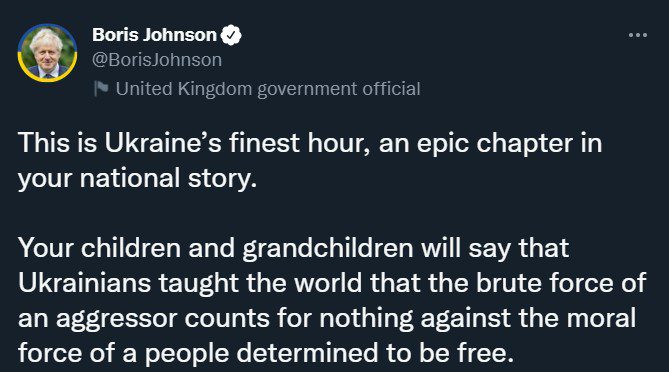
Task: Click the word "Ukraine's" in the tweet
Action: point(163,143)
